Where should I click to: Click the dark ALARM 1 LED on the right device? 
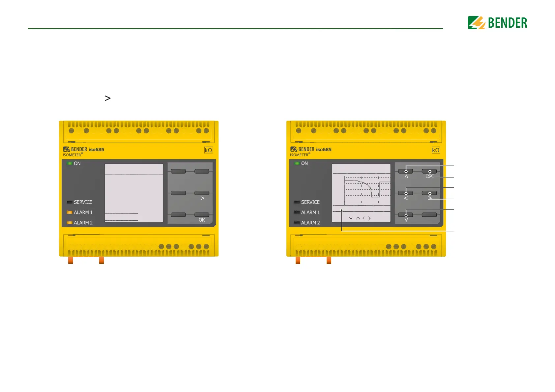tap(297, 212)
